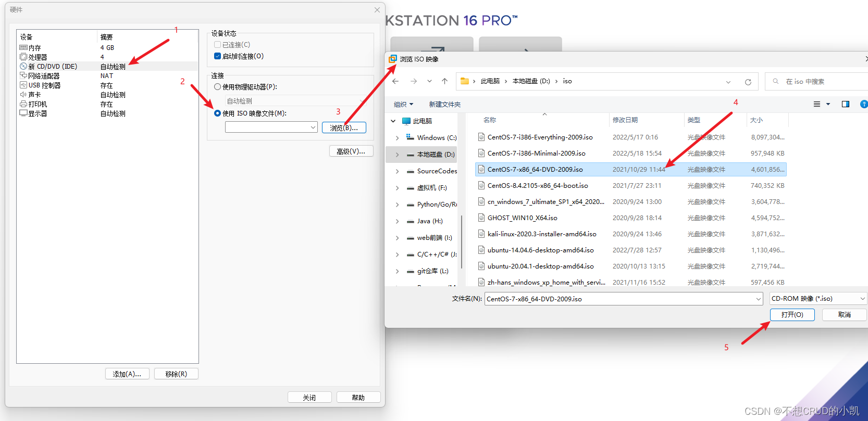Open the recent locations chevron dropdown

[429, 81]
